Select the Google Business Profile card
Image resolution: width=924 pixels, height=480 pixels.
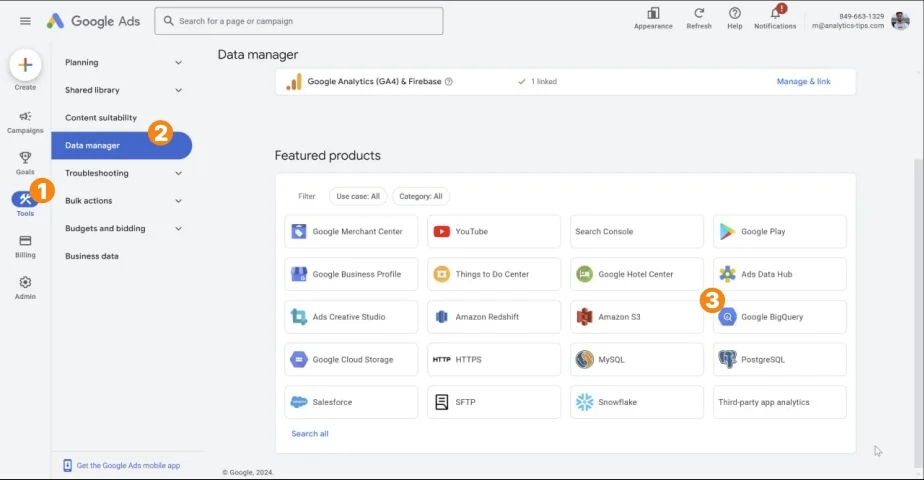[351, 274]
